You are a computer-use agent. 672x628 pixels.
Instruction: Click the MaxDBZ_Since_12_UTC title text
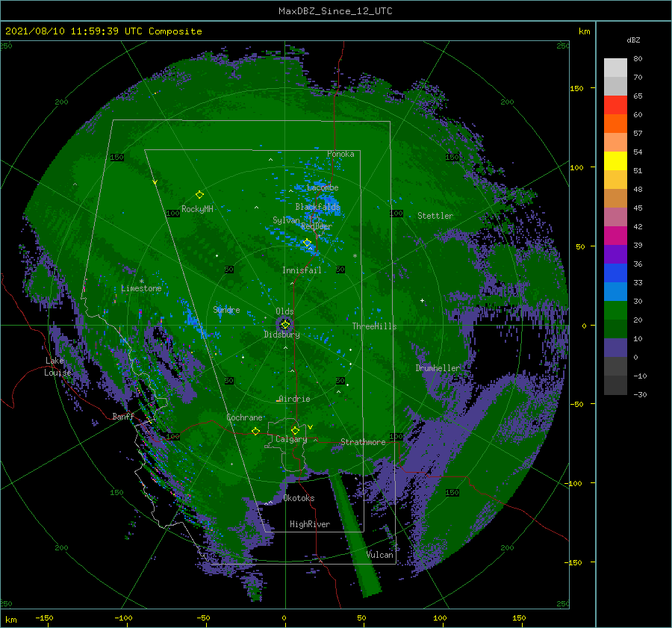pos(335,11)
